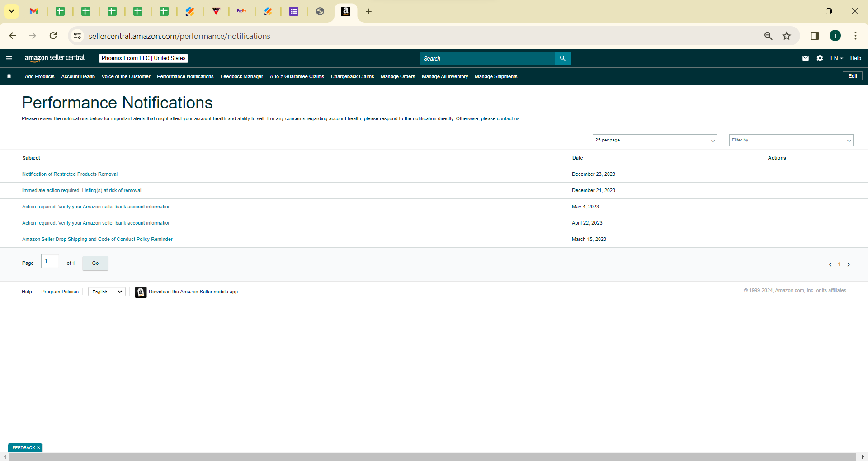Open Manage All Inventory

[x=445, y=76]
